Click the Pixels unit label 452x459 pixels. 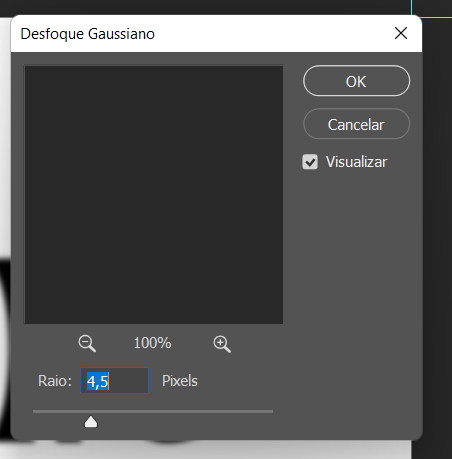(180, 381)
